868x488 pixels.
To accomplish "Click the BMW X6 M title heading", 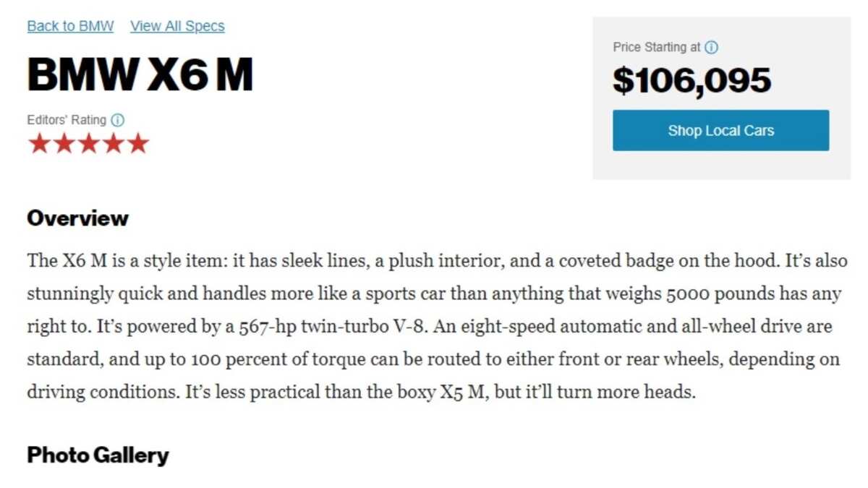I will [140, 74].
